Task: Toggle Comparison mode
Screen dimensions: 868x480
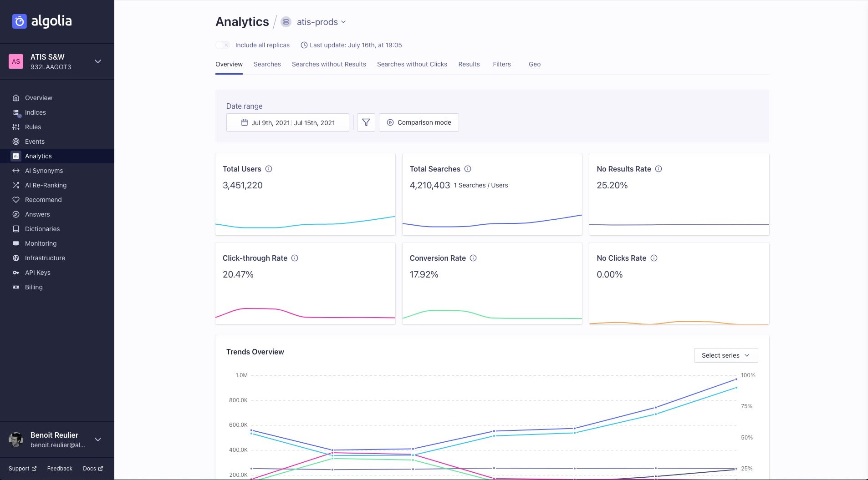Action: pyautogui.click(x=418, y=122)
